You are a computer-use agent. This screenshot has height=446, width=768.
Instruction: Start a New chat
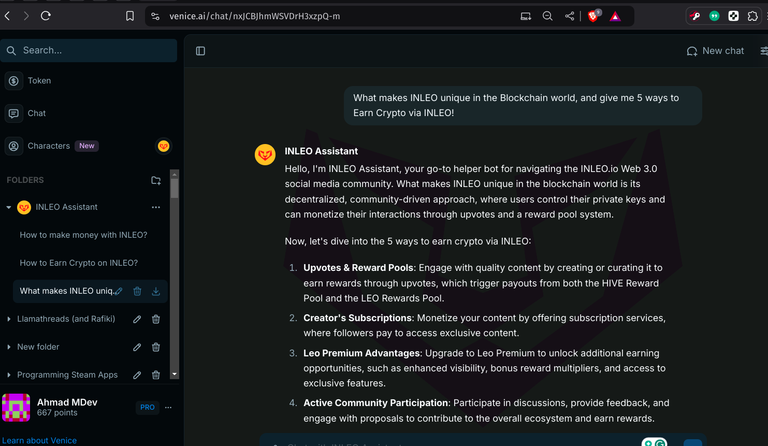coord(715,51)
